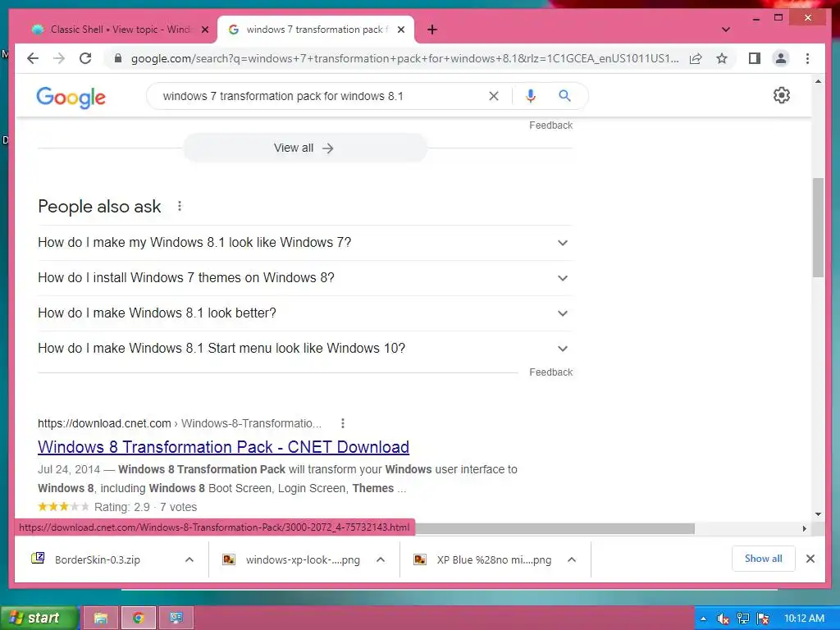Open downloaded windows-xp-look png file
The width and height of the screenshot is (840, 630).
pos(292,559)
